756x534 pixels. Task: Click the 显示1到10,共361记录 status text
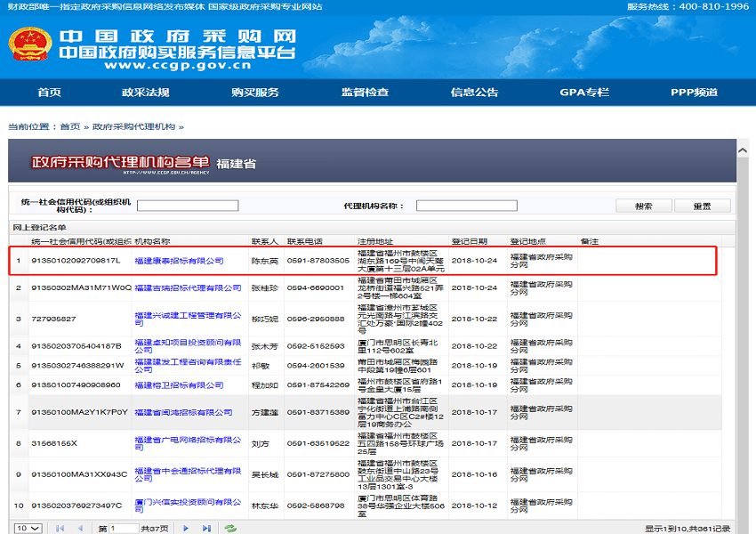(x=688, y=529)
